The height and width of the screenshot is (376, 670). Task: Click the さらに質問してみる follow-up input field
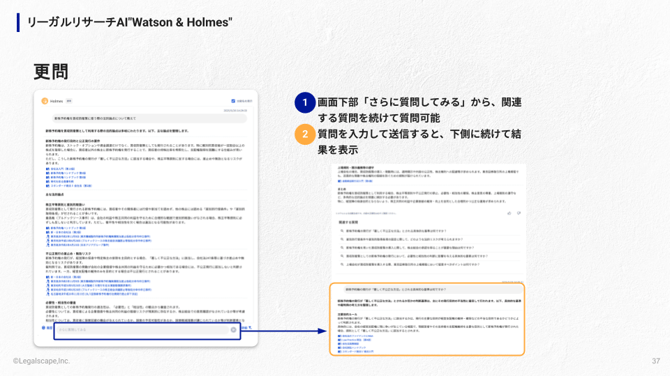click(x=143, y=330)
